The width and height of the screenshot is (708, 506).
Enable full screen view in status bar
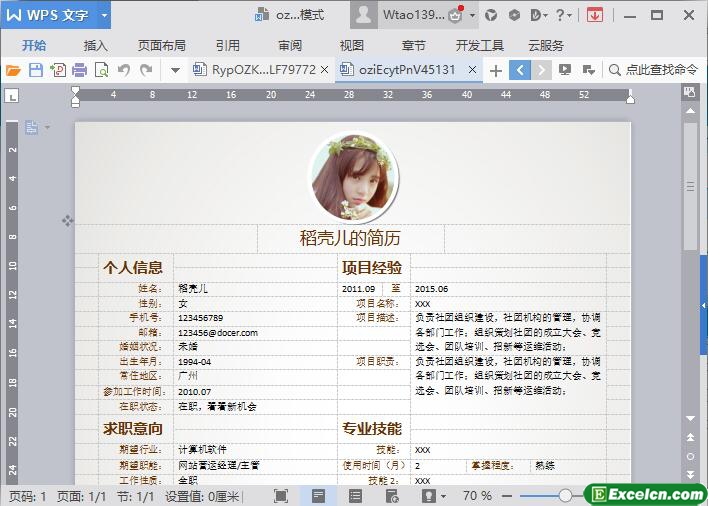point(281,495)
